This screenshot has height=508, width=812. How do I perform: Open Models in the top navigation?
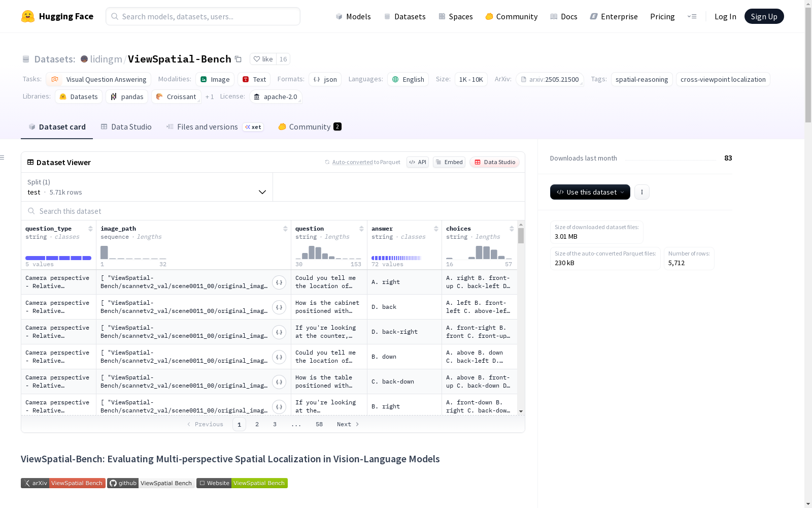[353, 16]
